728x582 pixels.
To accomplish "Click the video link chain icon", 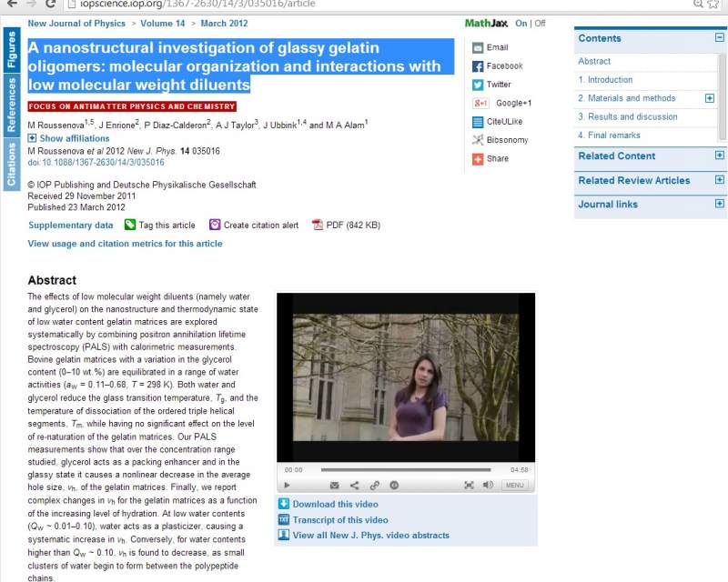I will coord(374,486).
